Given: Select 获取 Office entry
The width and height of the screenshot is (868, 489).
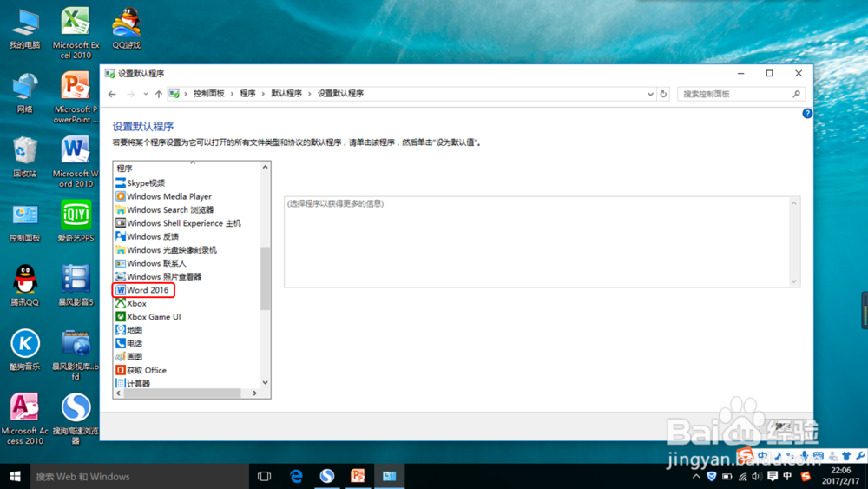Looking at the screenshot, I should click(x=141, y=370).
